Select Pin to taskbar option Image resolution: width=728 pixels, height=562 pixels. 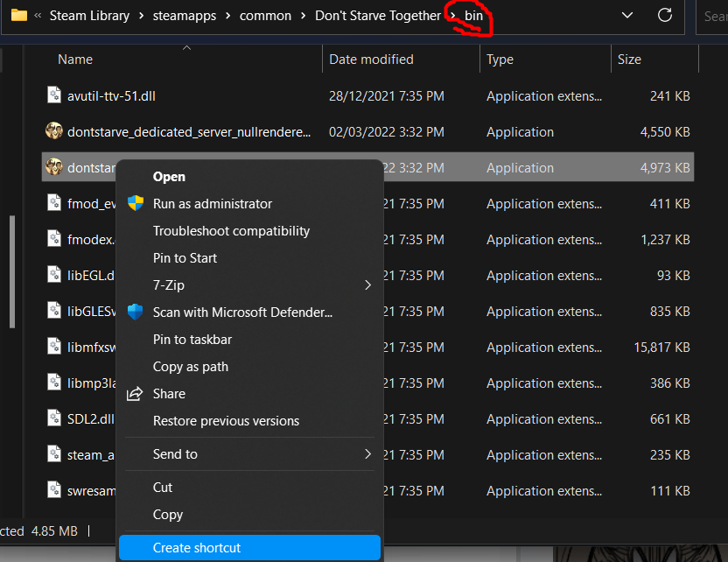coord(192,340)
